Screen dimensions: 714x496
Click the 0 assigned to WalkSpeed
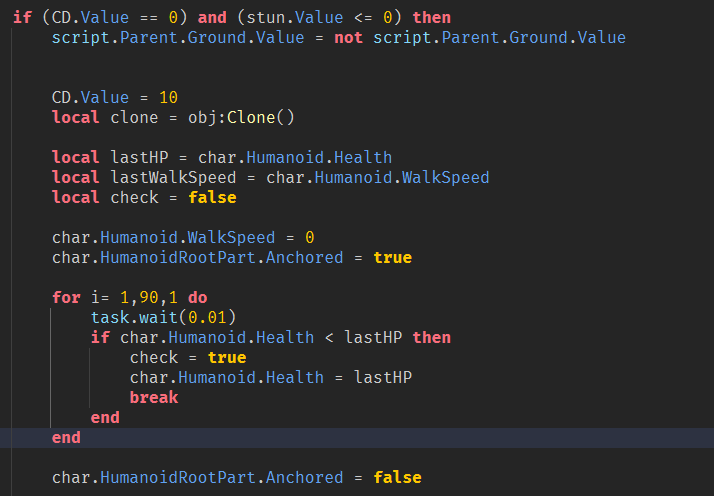[309, 237]
